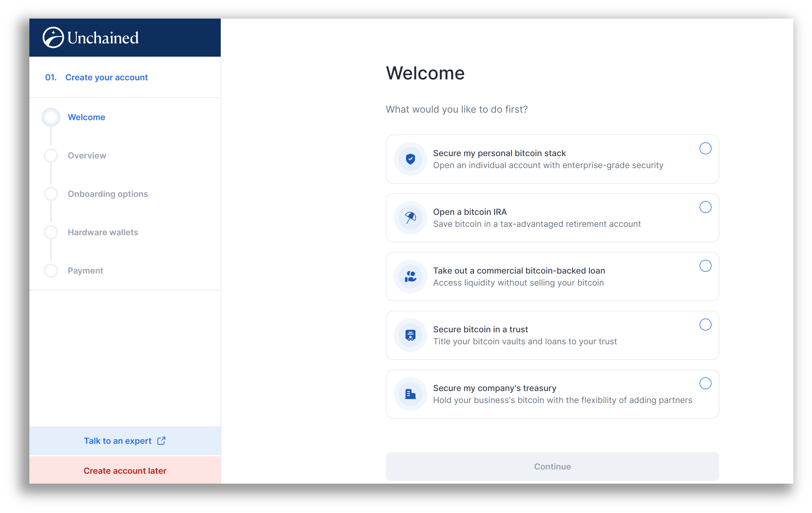This screenshot has width=812, height=513.
Task: Click the certificate icon for bitcoin trust
Action: (x=410, y=335)
